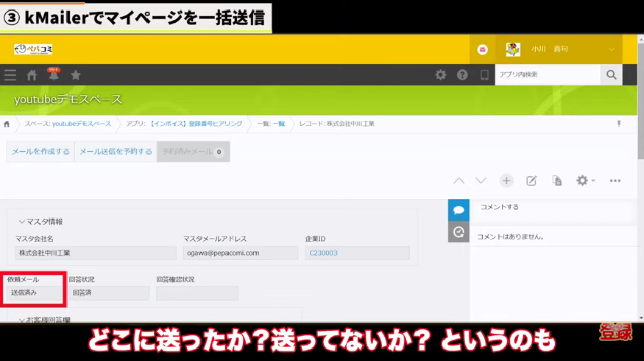Click the empty 回答確認状況 field
644x361 pixels.
[x=197, y=293]
